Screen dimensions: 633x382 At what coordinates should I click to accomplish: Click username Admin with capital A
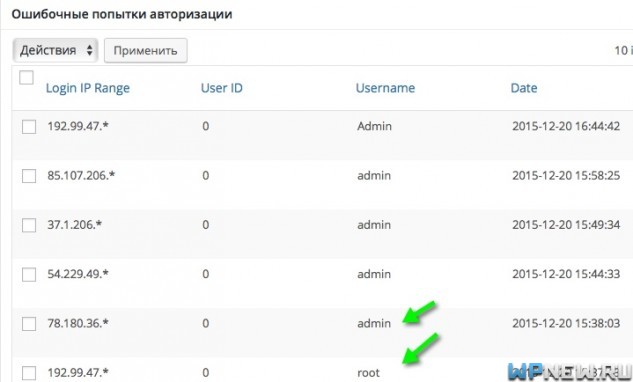click(x=374, y=126)
